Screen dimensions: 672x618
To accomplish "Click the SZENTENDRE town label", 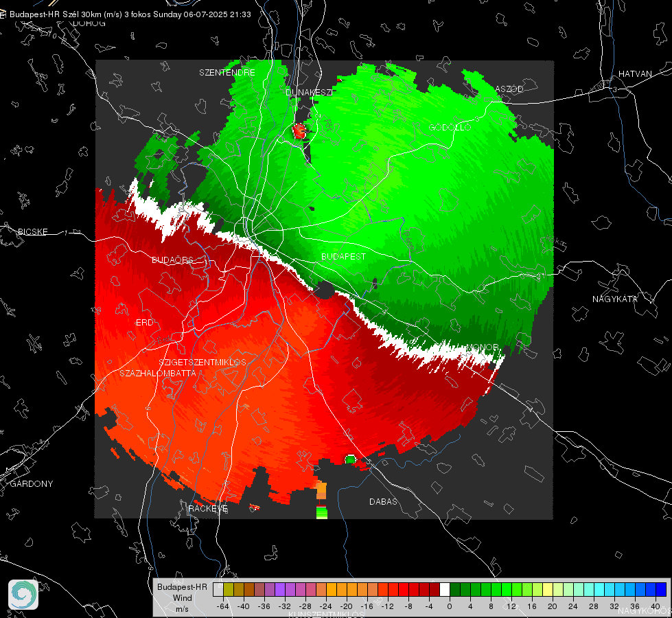I will coord(227,73).
